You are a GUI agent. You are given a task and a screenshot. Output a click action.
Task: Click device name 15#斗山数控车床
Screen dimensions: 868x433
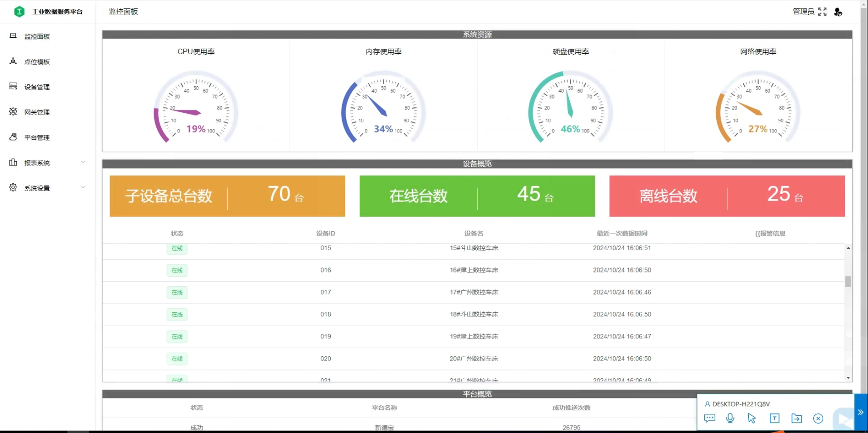point(474,248)
